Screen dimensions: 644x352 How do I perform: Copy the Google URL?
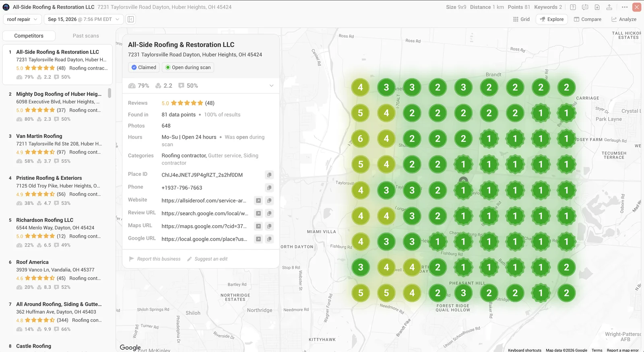click(269, 239)
